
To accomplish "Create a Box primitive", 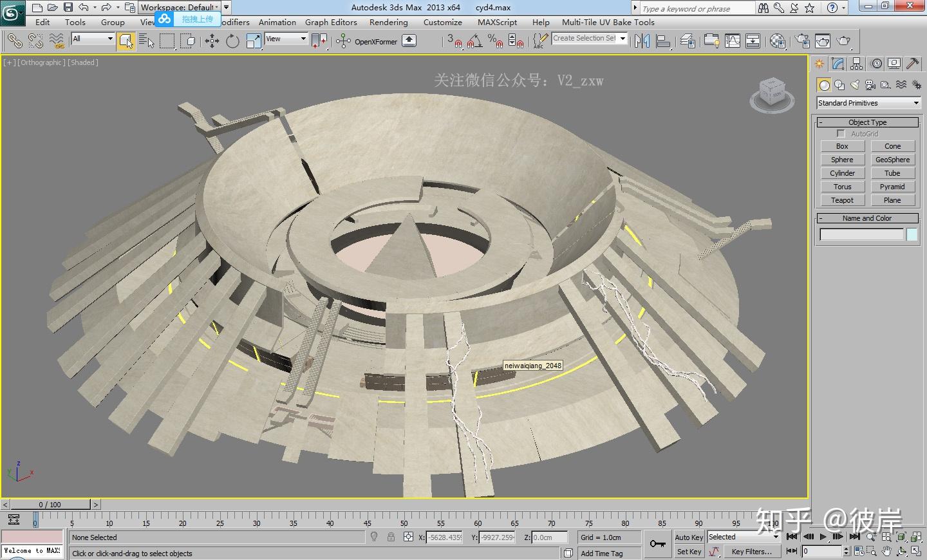I will pos(842,146).
